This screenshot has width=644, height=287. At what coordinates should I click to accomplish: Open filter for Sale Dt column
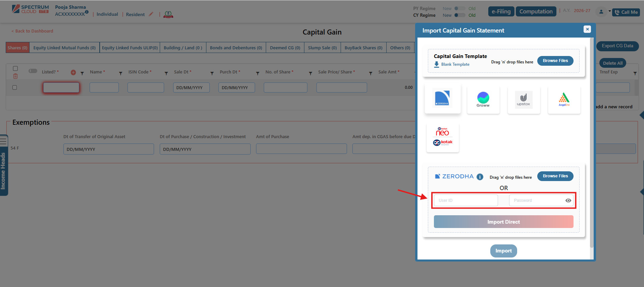(212, 73)
